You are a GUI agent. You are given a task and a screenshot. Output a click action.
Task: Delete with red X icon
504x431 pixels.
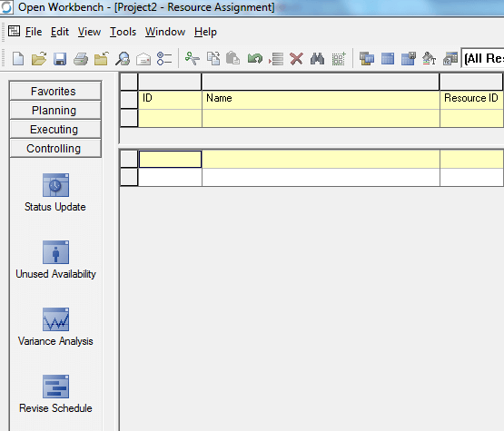296,59
